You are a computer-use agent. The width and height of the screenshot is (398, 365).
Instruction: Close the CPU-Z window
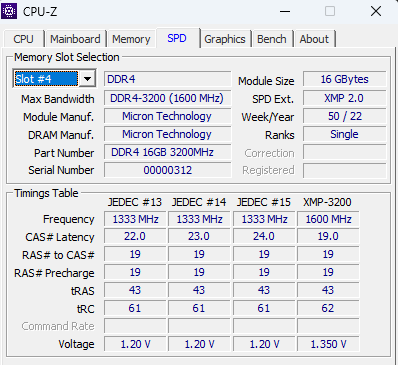tap(376, 11)
